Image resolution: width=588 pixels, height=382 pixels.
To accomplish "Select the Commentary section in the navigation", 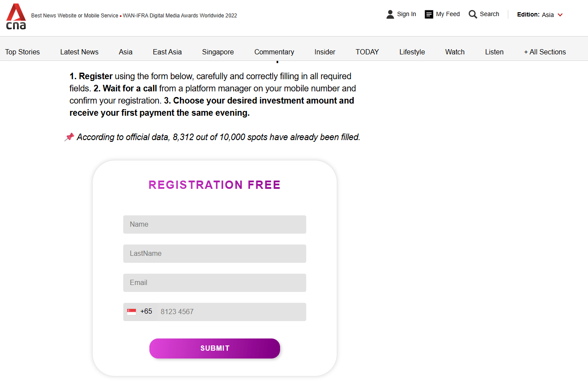I will point(274,52).
